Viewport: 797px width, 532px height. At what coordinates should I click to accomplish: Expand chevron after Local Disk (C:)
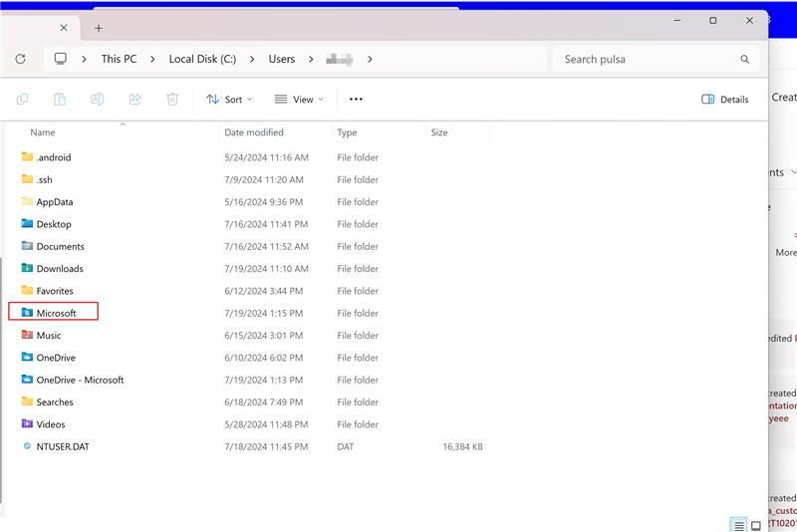tap(252, 60)
